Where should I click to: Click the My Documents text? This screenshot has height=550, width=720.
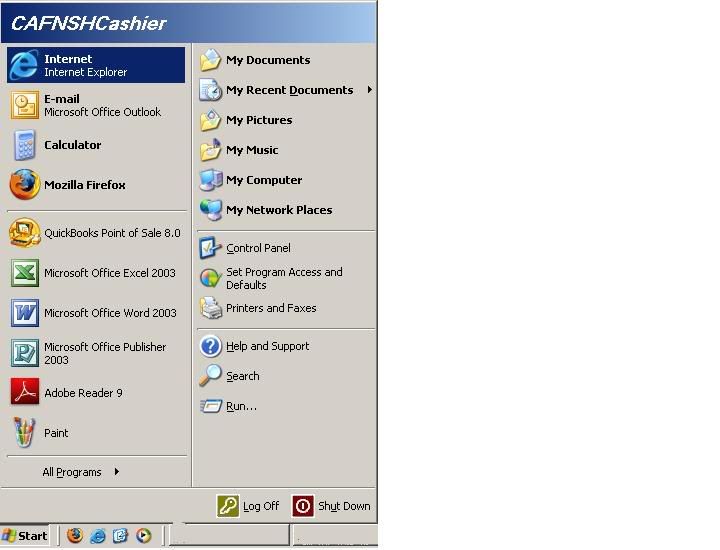[268, 60]
